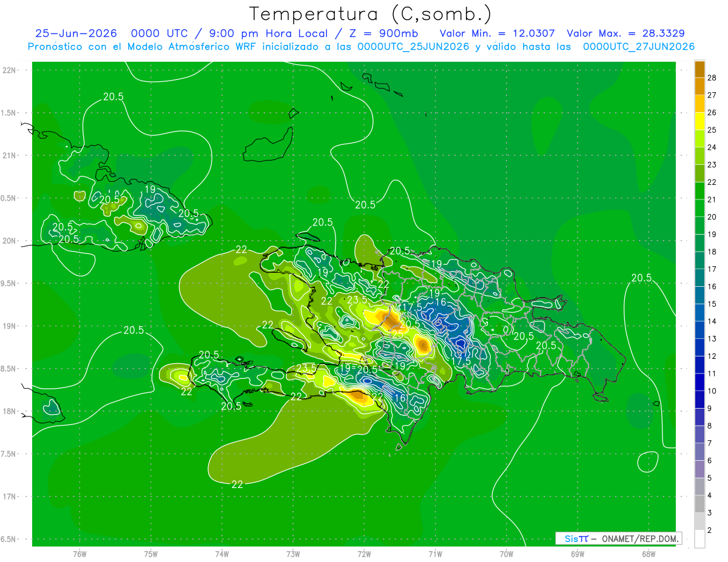The height and width of the screenshot is (562, 728).
Task: Click the orange legend swatch between 27 and 28
Action: point(699,86)
